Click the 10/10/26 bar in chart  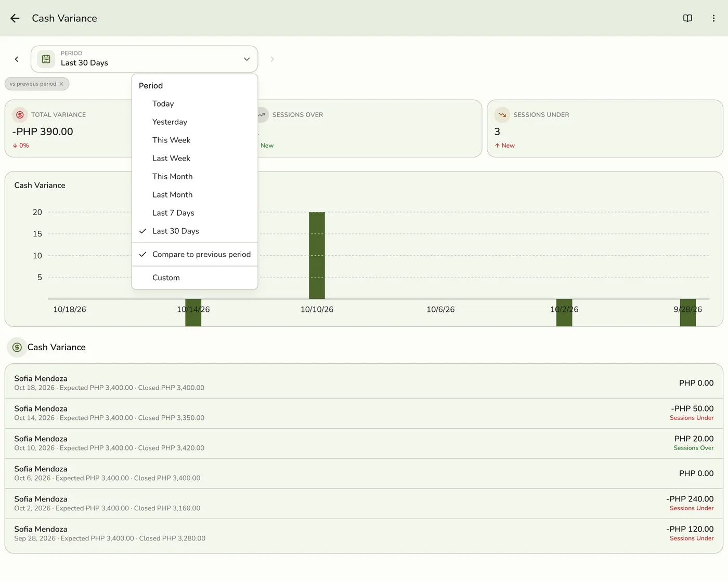317,255
